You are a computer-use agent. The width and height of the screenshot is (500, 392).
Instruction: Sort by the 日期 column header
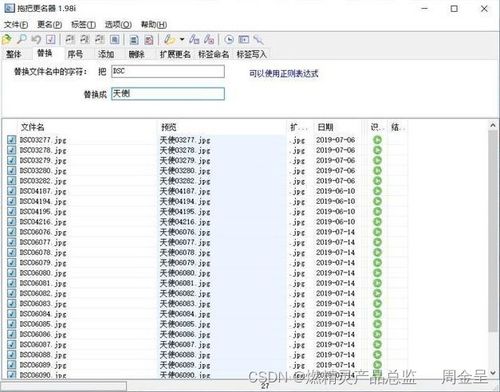[337, 127]
